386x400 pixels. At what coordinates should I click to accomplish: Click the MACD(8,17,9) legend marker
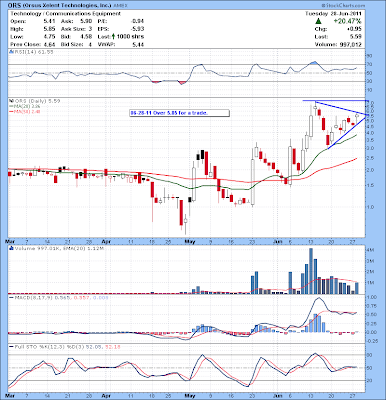click(x=11, y=297)
